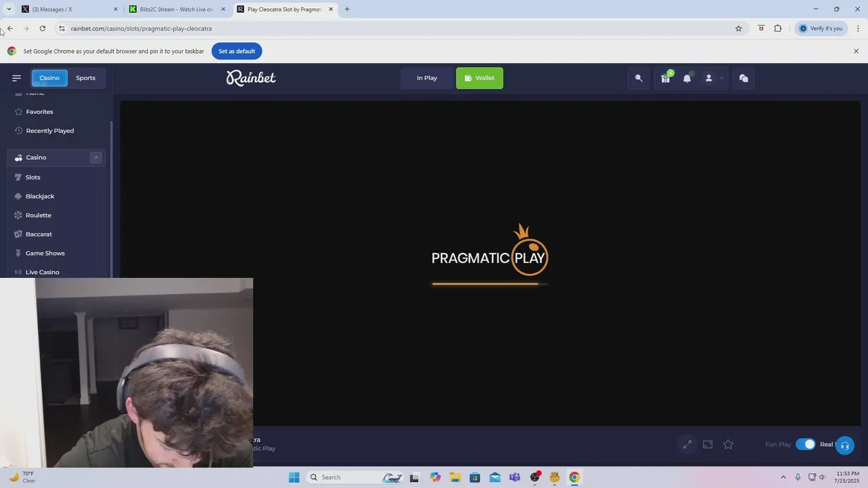Open File Explorer from taskbar
The height and width of the screenshot is (488, 868).
click(x=454, y=477)
